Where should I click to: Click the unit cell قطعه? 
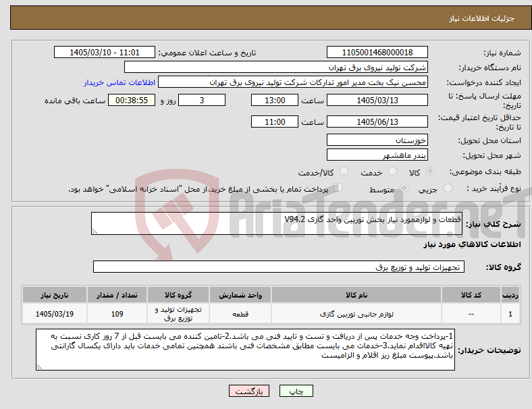tap(240, 314)
